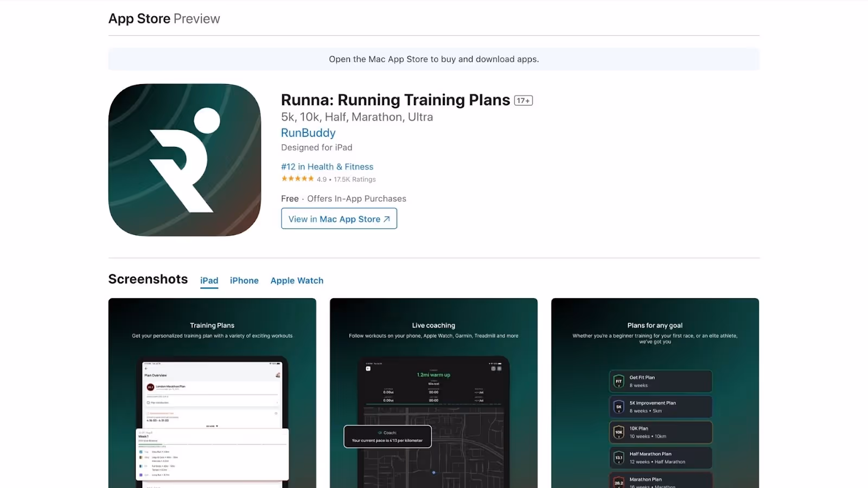Click the Coach pace message bubble

tap(387, 436)
